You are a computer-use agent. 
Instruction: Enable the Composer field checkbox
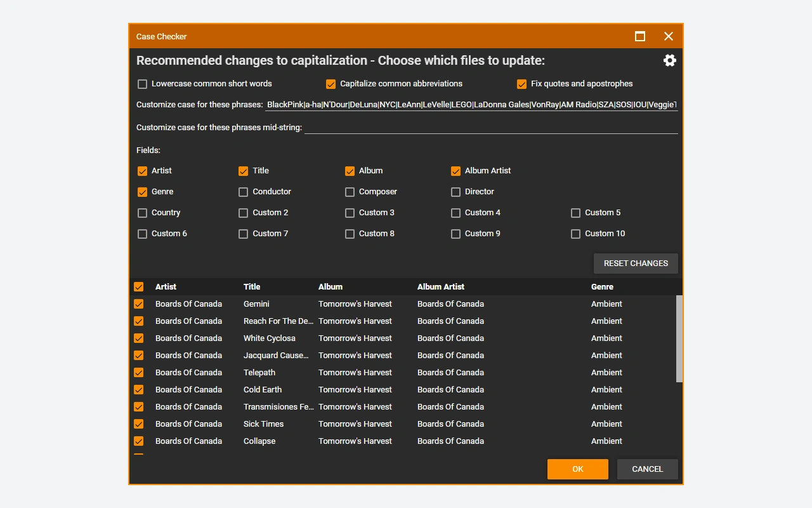pos(350,192)
